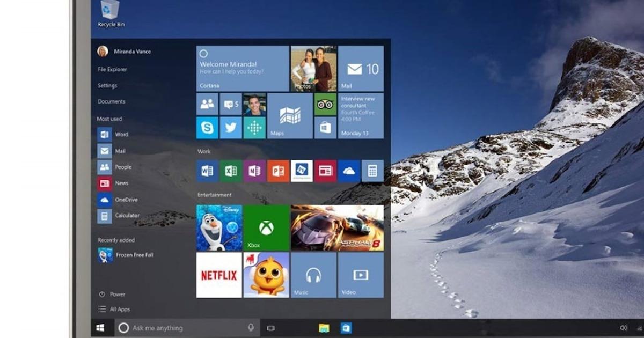Launch Frozen Free Fall under Recently added
Screen dimensions: 644x338
[126, 255]
